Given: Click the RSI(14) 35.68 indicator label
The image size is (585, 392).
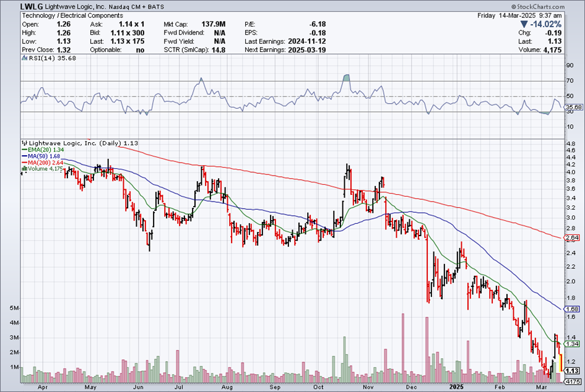Looking at the screenshot, I should pos(52,58).
